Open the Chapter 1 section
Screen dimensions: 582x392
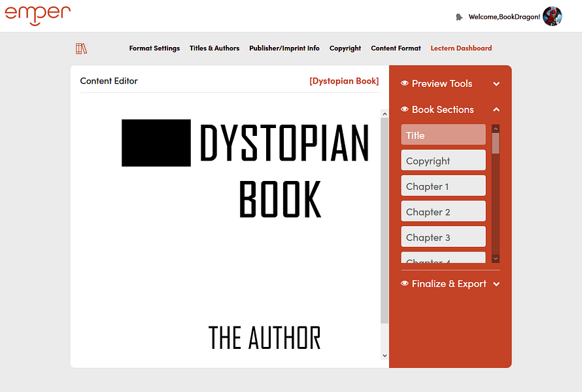coord(443,186)
